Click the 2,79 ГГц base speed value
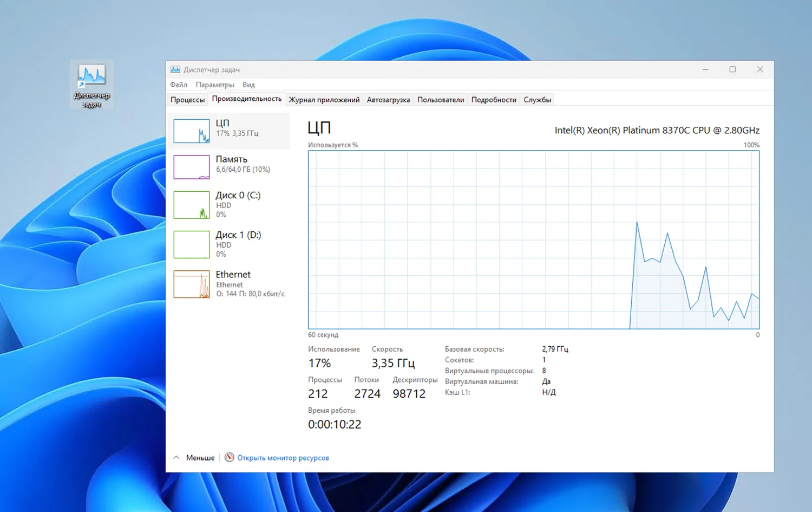 [x=555, y=349]
